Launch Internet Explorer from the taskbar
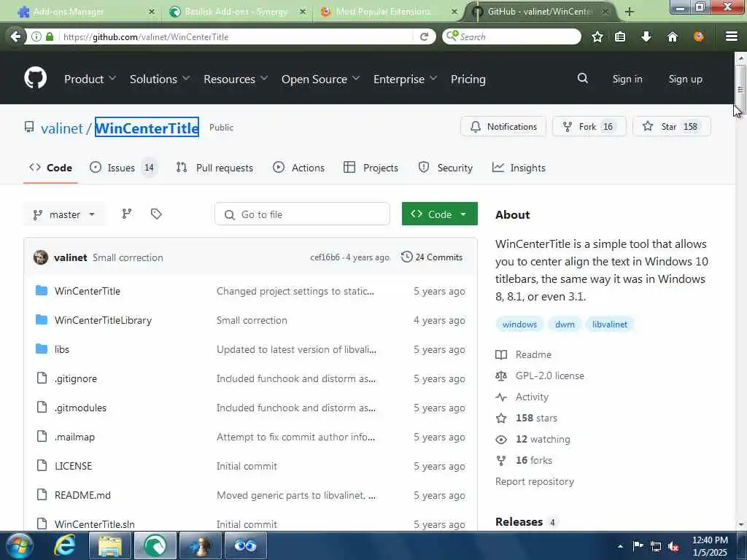Image resolution: width=747 pixels, height=560 pixels. (64, 545)
